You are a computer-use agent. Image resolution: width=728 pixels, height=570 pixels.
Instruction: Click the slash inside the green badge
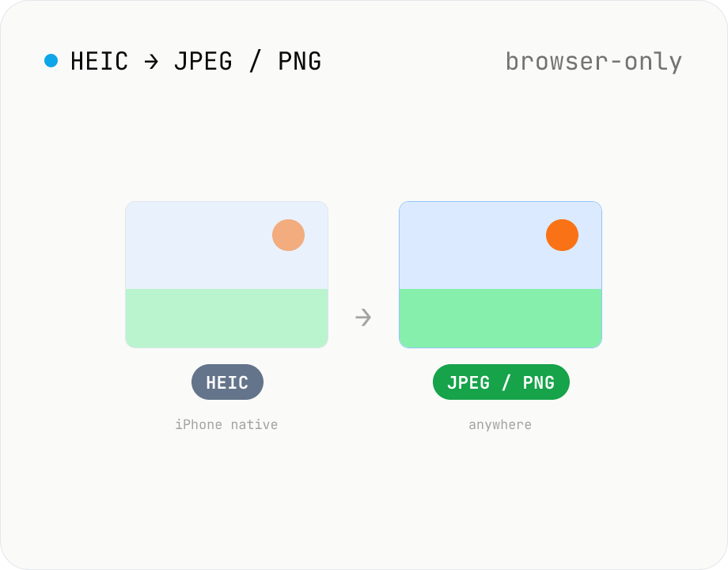(506, 382)
